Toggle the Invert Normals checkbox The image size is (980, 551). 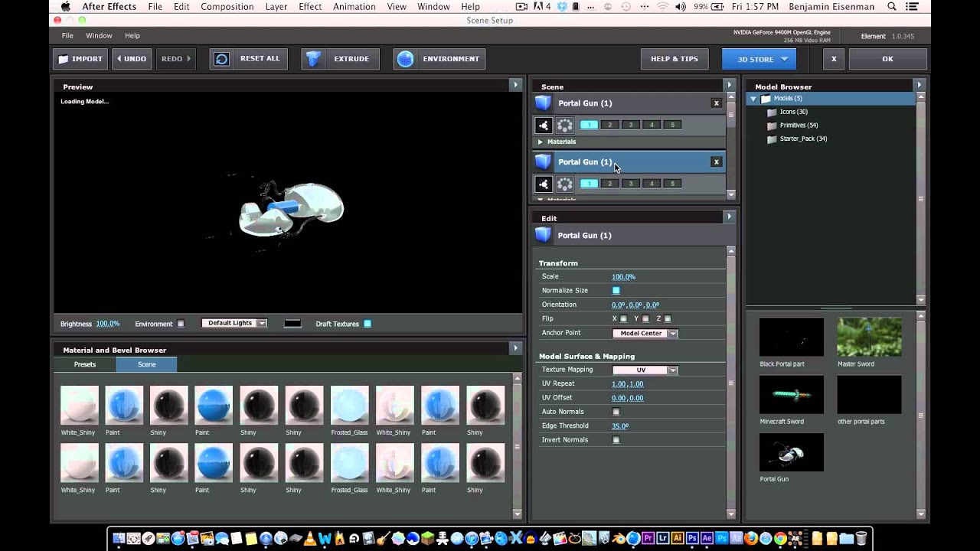click(x=616, y=440)
